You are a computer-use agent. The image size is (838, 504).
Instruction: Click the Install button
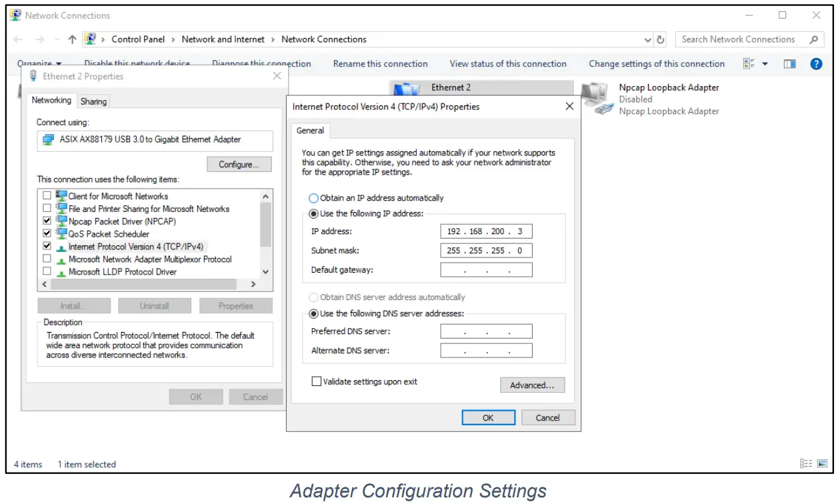pyautogui.click(x=73, y=306)
